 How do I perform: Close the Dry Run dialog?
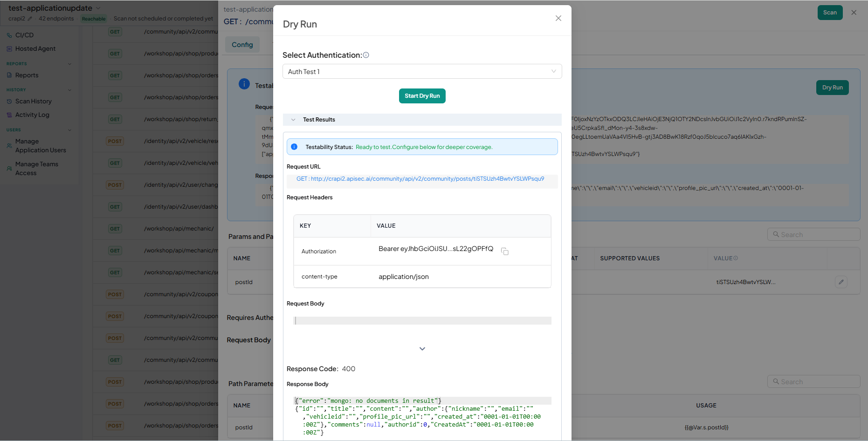558,18
